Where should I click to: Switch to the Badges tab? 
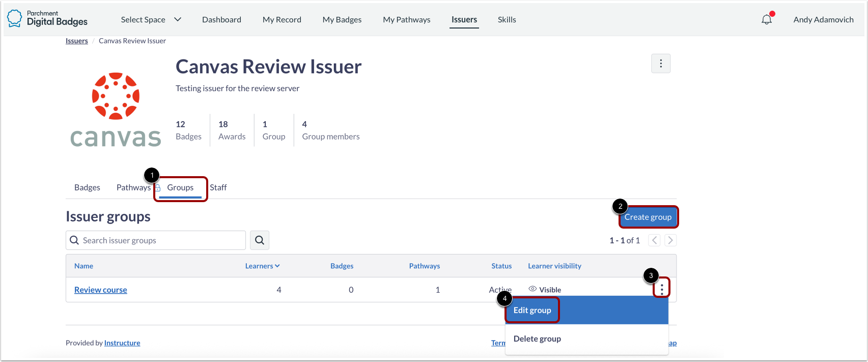tap(87, 187)
